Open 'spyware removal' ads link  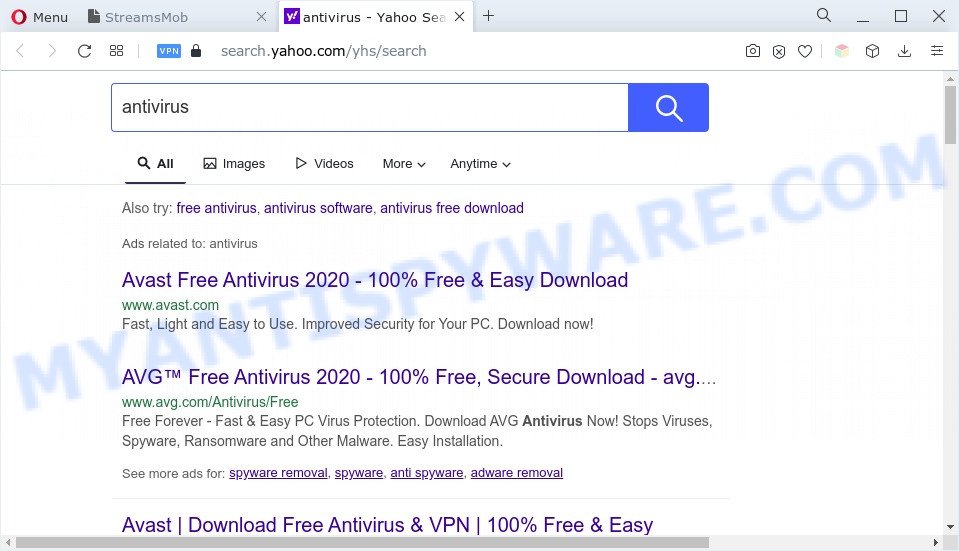(278, 473)
